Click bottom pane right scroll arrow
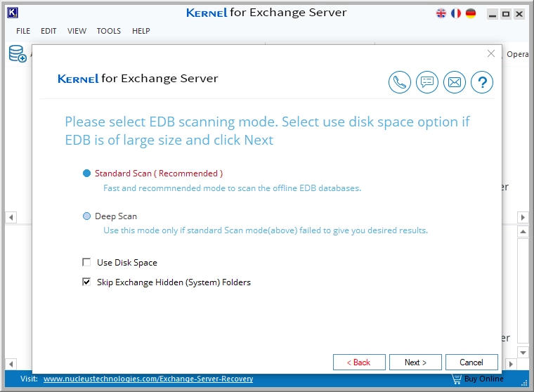The image size is (534, 392). [511, 364]
